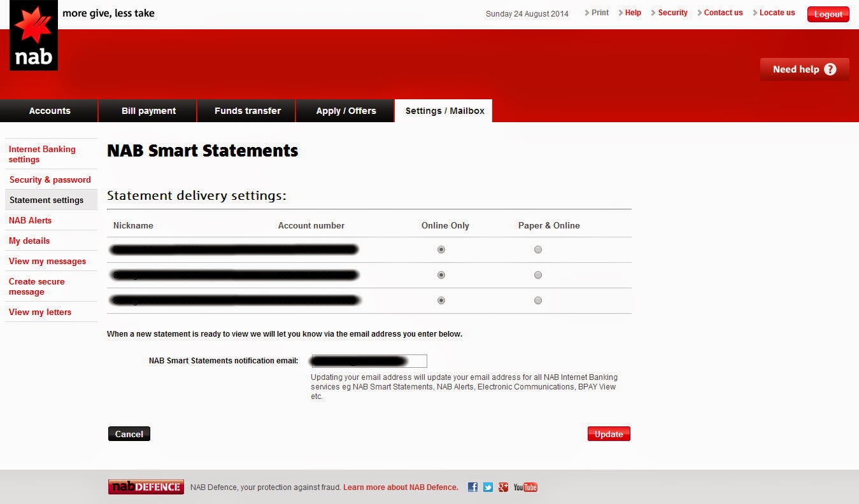The height and width of the screenshot is (504, 859).
Task: Open the Accounts tab
Action: [49, 111]
